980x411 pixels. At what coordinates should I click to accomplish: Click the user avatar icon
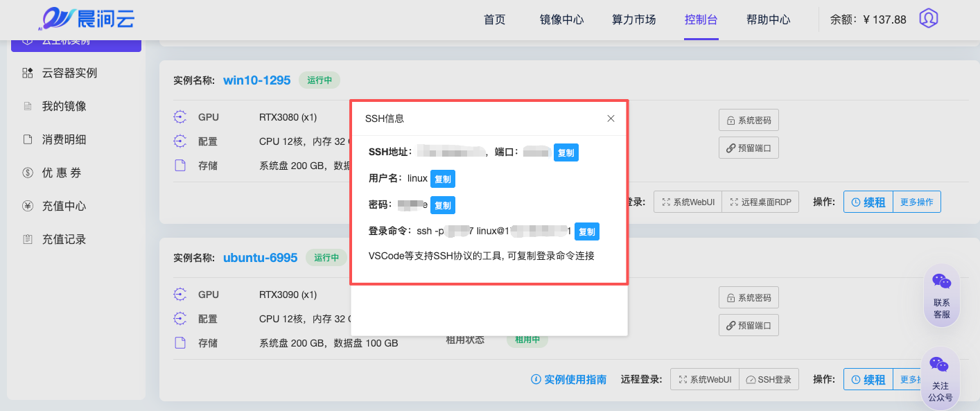[x=928, y=19]
